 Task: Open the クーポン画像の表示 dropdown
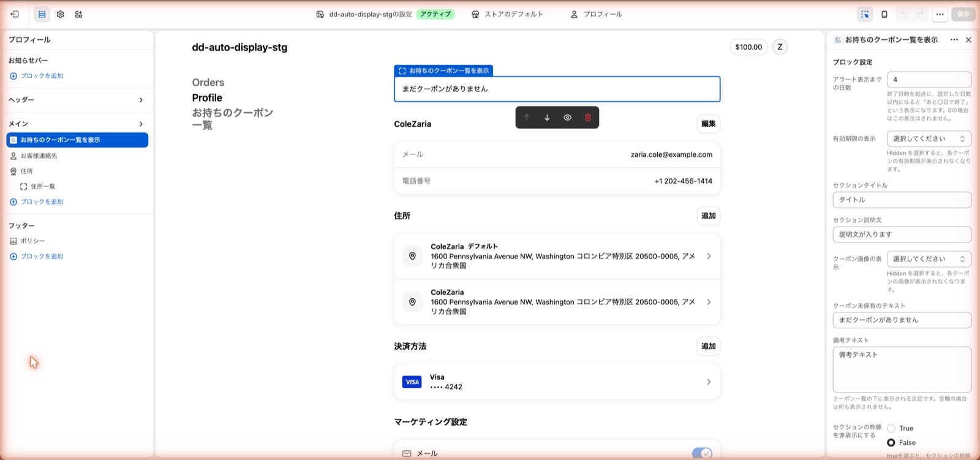929,259
